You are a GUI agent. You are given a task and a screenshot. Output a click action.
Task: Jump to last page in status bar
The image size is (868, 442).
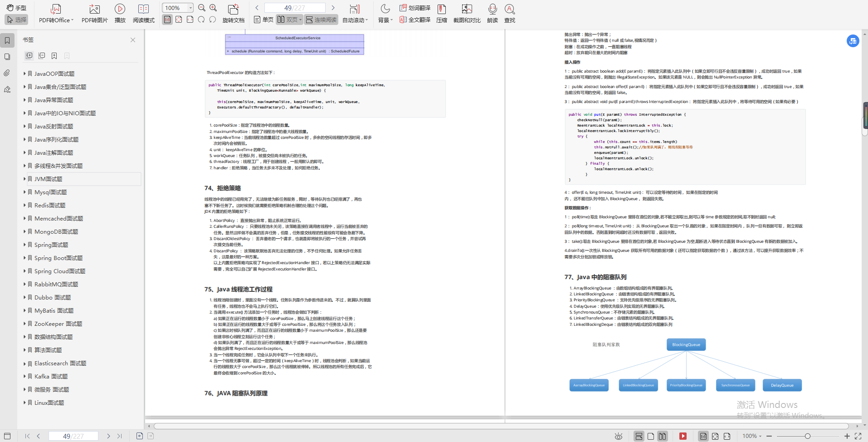119,436
